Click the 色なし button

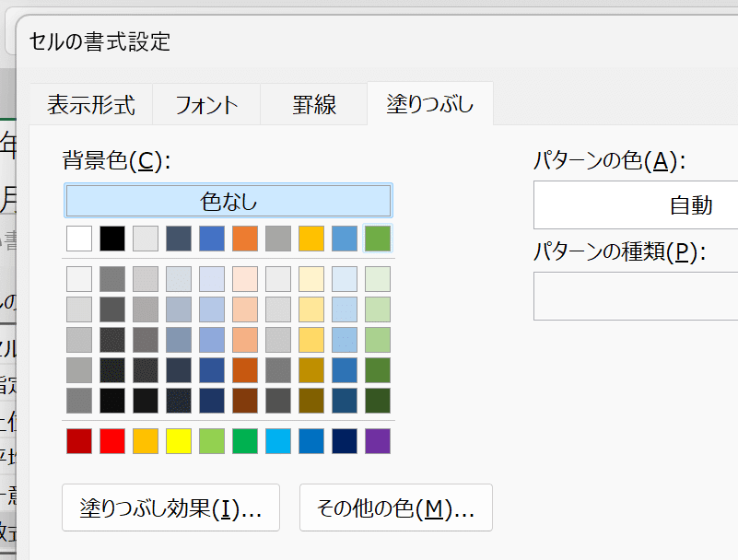point(228,201)
